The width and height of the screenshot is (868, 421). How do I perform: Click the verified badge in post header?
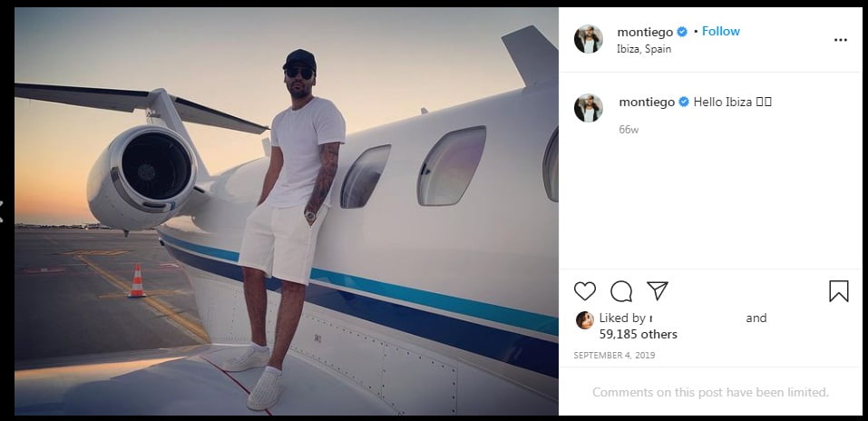[x=682, y=32]
